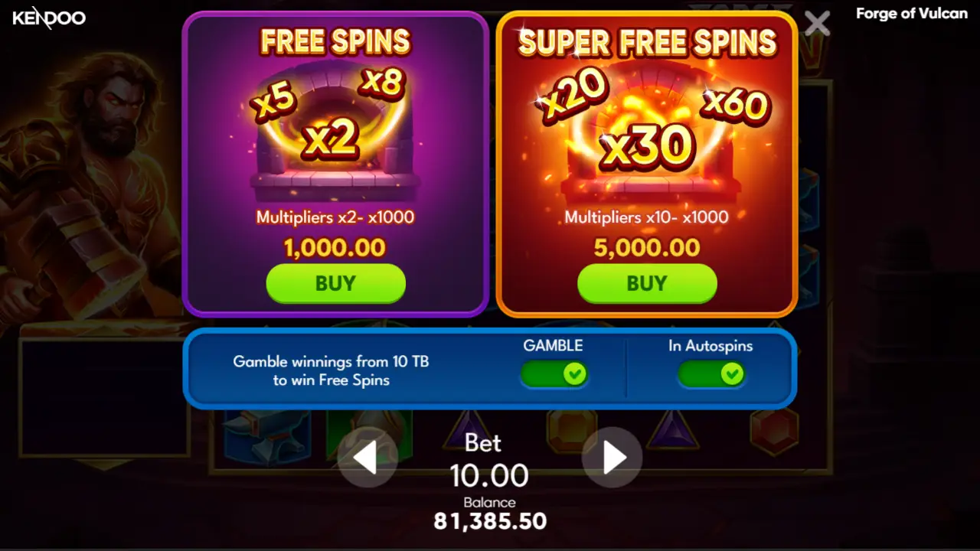980x551 pixels.
Task: Click the Free Spins card title
Action: click(335, 41)
